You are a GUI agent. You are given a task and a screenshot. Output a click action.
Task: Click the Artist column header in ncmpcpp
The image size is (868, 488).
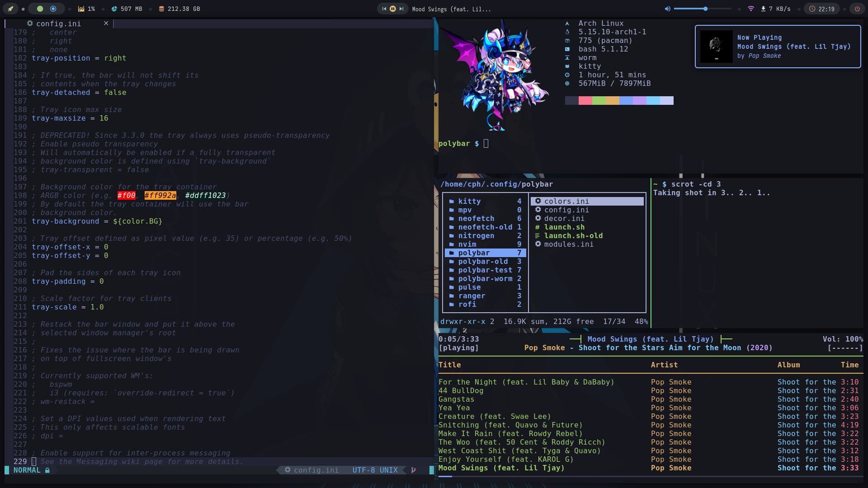click(x=664, y=365)
